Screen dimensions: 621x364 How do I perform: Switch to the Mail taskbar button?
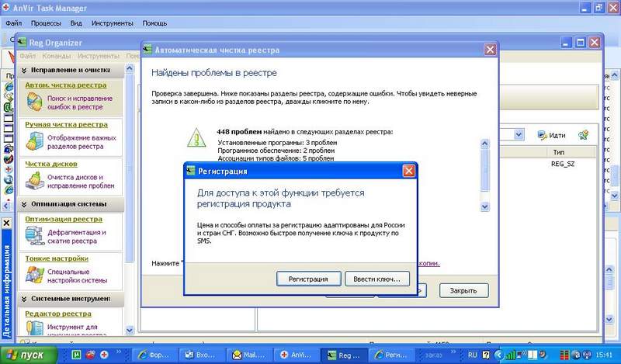[249, 355]
